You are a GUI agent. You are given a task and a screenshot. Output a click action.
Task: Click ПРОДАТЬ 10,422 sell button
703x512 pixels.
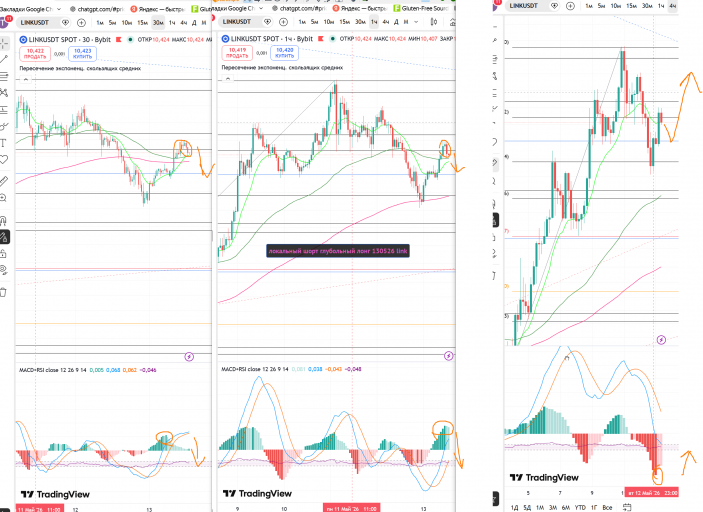click(x=35, y=53)
